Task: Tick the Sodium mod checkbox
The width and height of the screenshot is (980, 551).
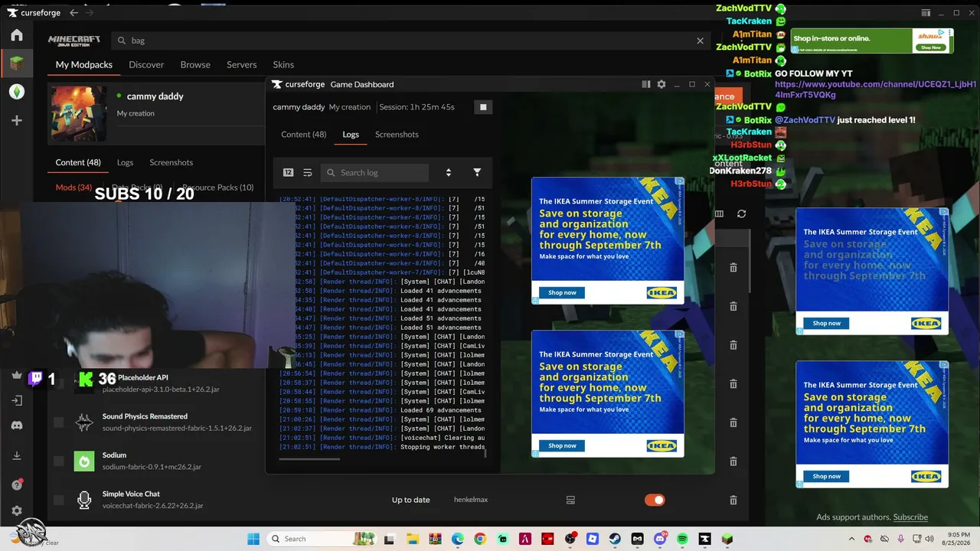Action: pos(59,461)
